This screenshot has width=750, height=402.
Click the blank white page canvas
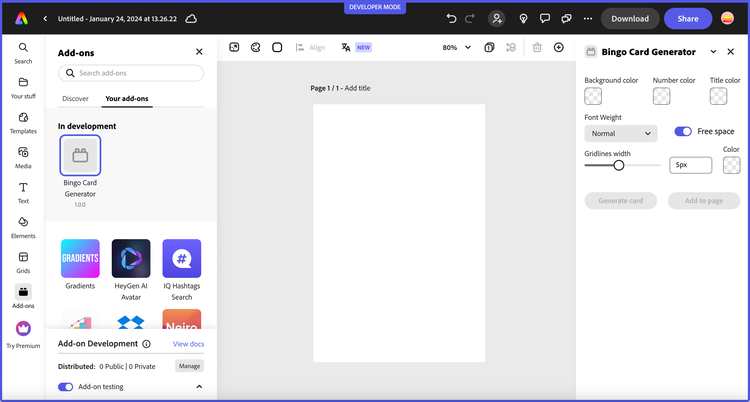(399, 233)
